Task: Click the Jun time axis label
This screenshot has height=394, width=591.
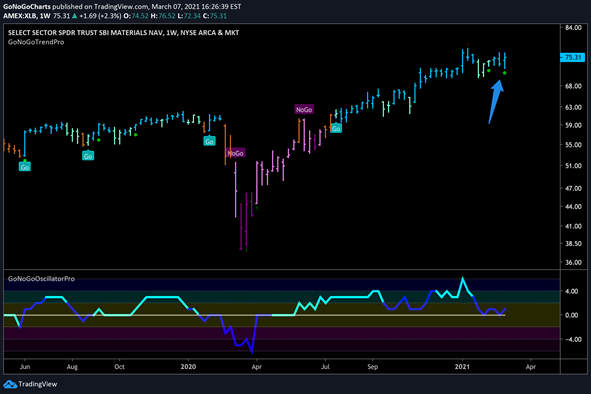Action: [x=24, y=367]
